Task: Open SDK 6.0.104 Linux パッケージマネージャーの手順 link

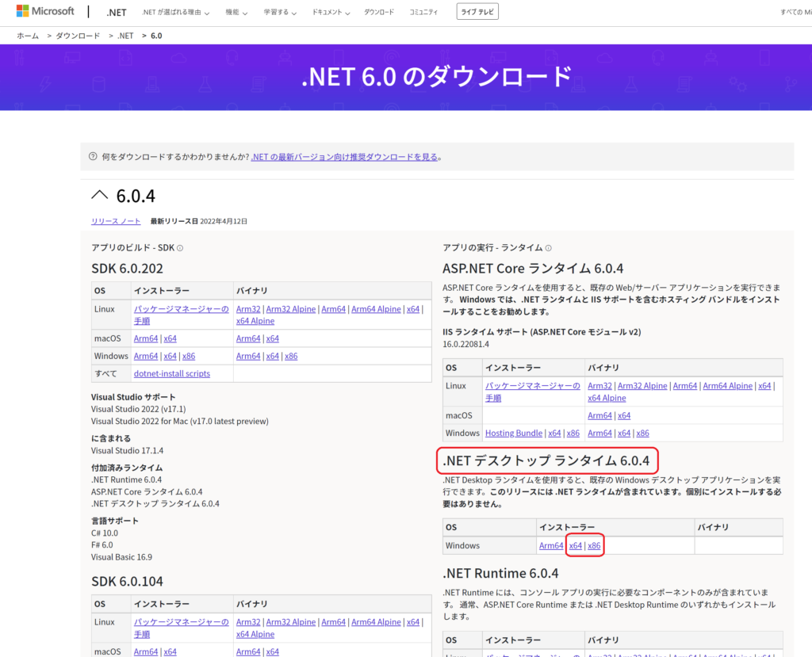Action: tap(182, 628)
